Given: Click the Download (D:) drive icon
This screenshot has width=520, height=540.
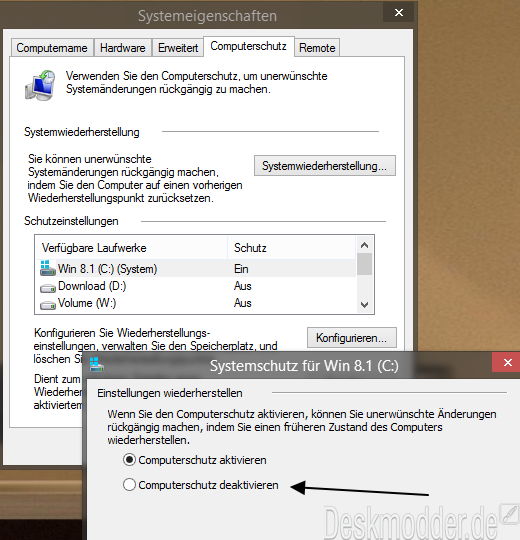Looking at the screenshot, I should click(48, 288).
